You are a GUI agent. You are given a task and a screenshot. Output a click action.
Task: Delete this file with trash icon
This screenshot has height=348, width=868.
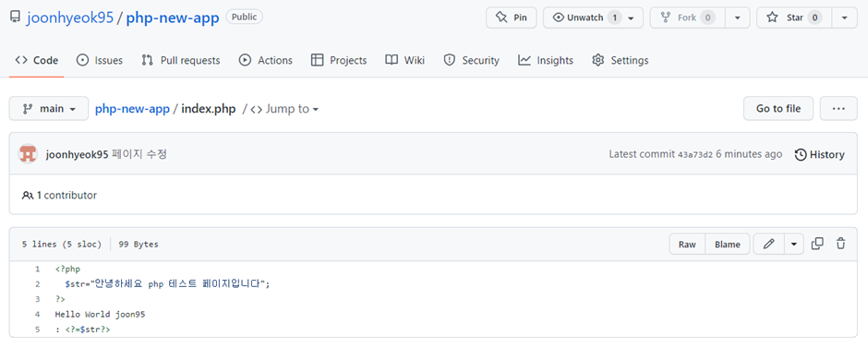[841, 244]
